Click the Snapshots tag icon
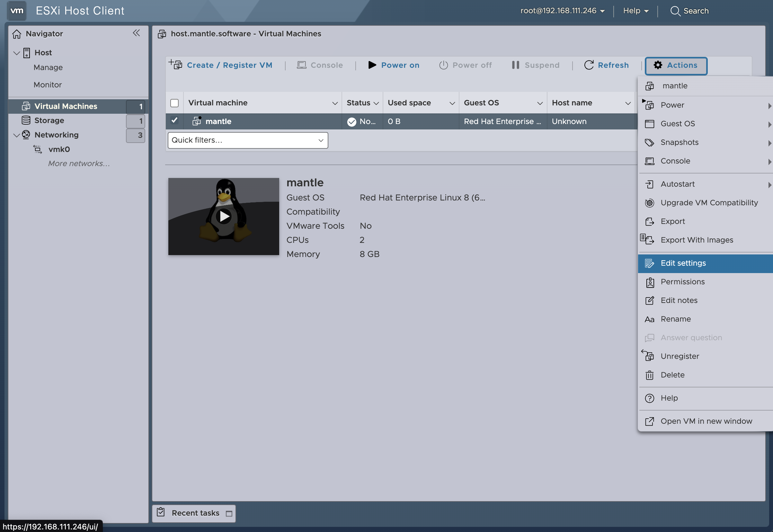This screenshot has height=532, width=773. point(649,143)
